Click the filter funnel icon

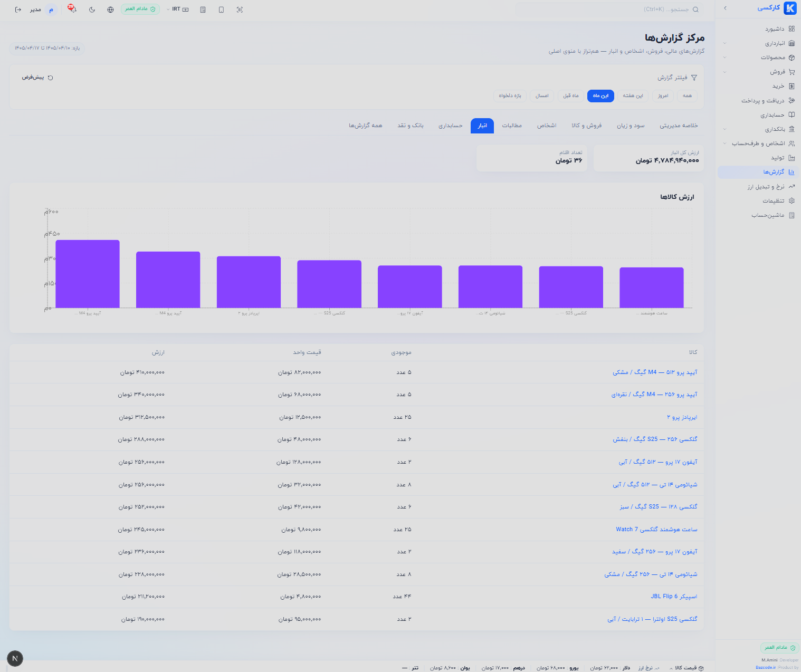(x=694, y=78)
